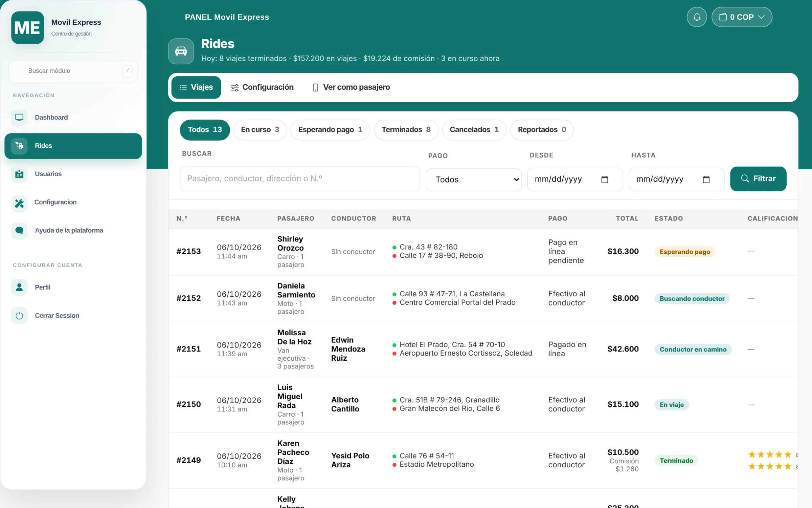Open Dashboard monitor icon in sidebar
Image resolution: width=812 pixels, height=508 pixels.
pyautogui.click(x=19, y=118)
